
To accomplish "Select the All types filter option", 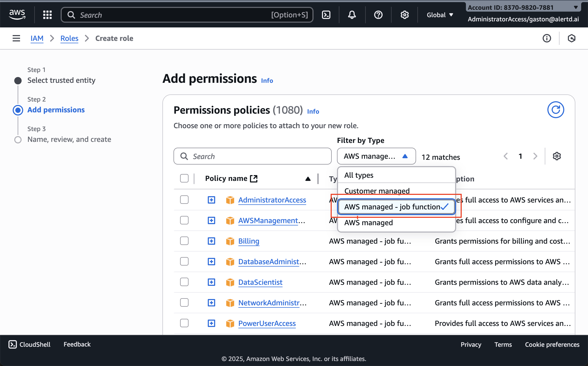I will tap(359, 175).
